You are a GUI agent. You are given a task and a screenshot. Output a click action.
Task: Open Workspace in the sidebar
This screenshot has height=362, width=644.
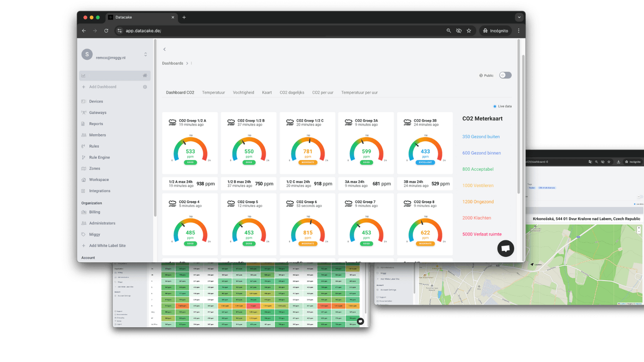pos(99,180)
